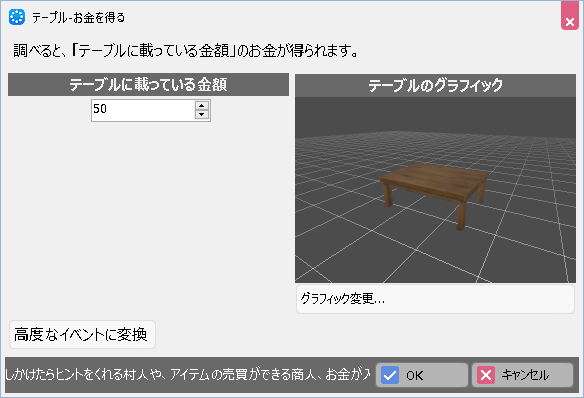
Task: Click the テーブルのグラフィック header
Action: [435, 85]
